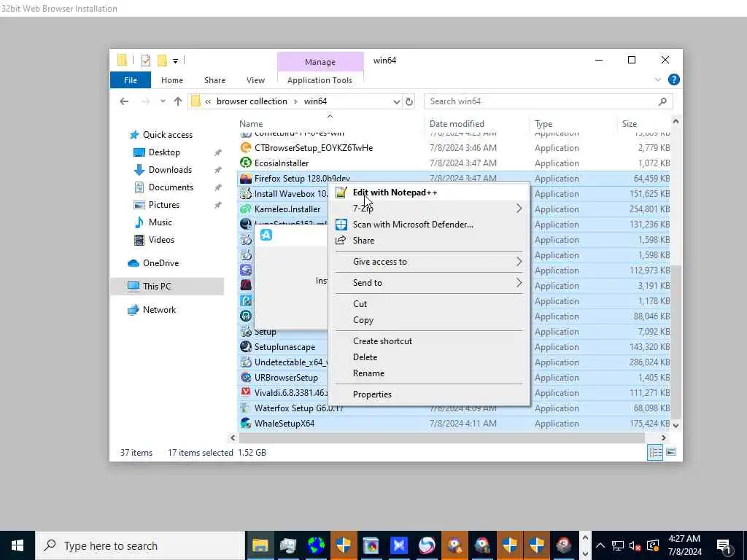The width and height of the screenshot is (747, 560).
Task: Open the File ribbon tab
Action: pos(131,80)
